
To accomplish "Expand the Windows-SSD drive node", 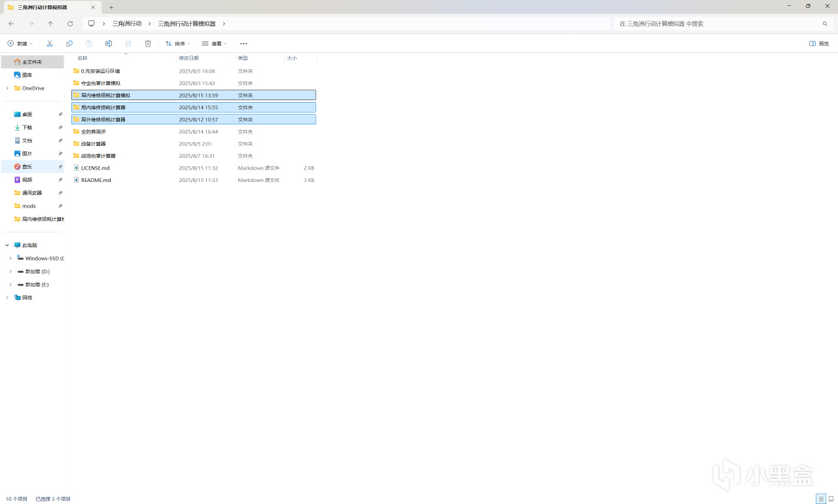I will click(10, 259).
